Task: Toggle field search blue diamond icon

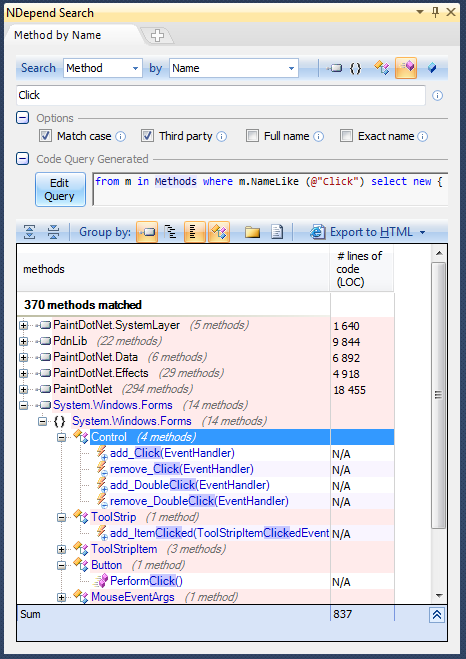Action: click(432, 68)
